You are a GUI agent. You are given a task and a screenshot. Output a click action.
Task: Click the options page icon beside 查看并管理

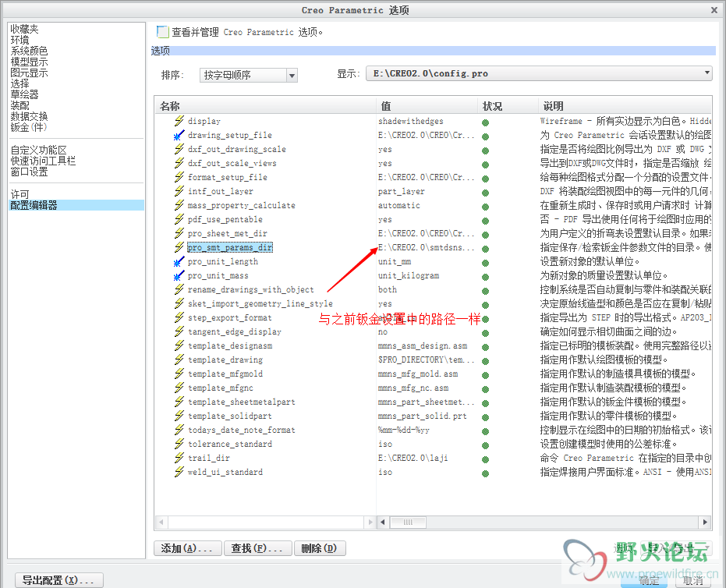coord(162,31)
